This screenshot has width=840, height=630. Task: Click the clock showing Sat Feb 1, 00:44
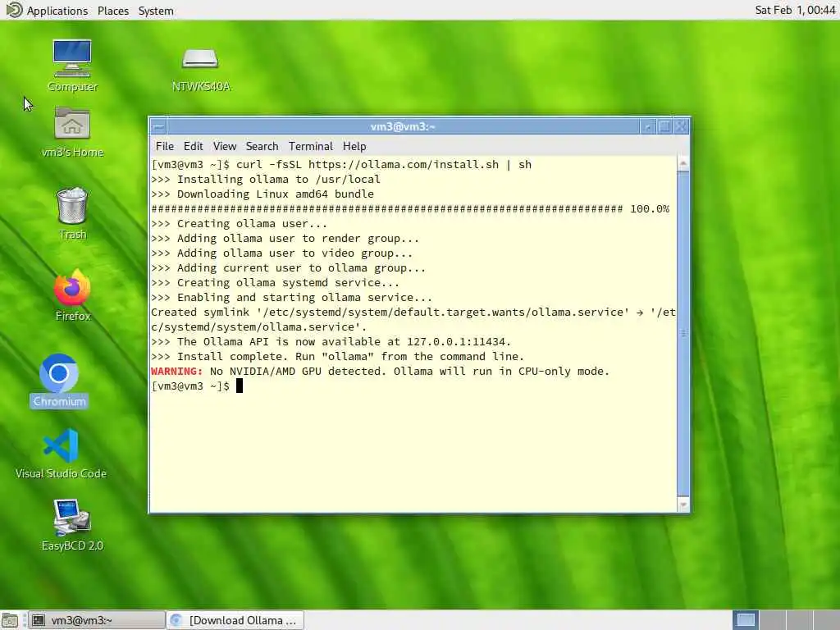795,10
